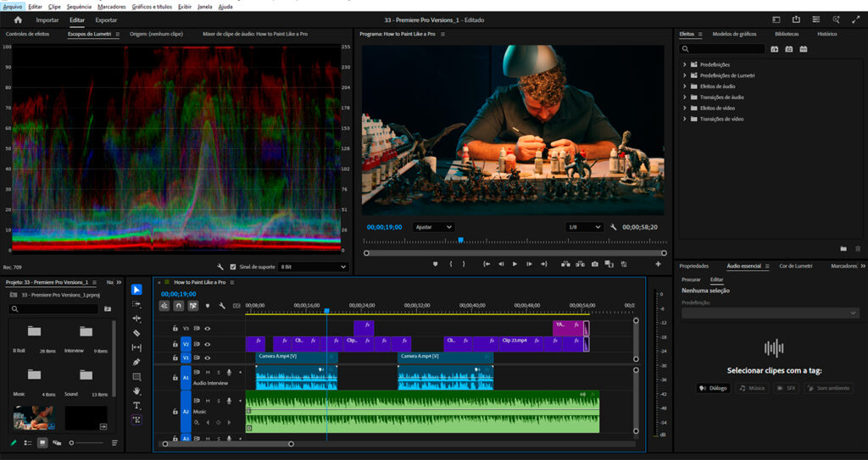Image resolution: width=868 pixels, height=460 pixels.
Task: Toggle nest sequence insert button
Action: tap(164, 306)
